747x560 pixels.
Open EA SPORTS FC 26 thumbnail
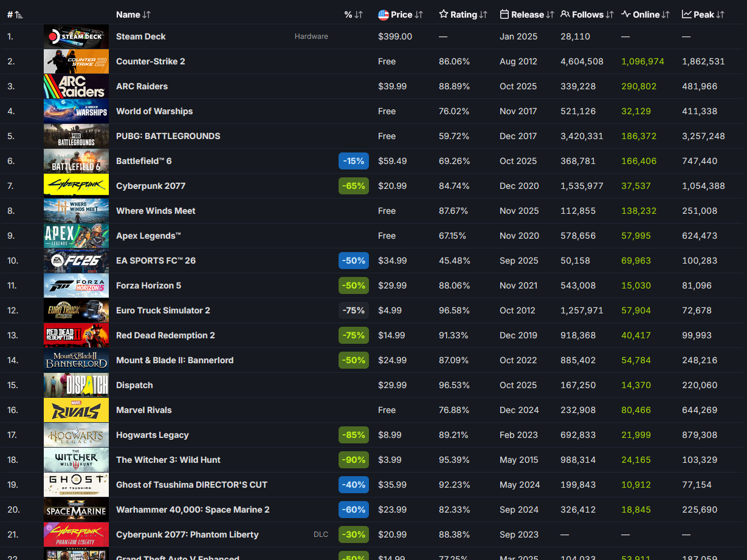[76, 261]
